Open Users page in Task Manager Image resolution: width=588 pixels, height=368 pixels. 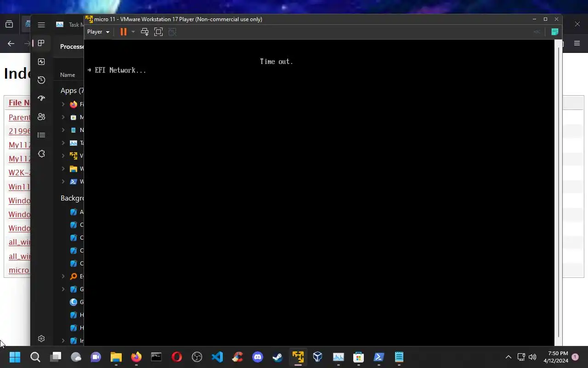41,117
